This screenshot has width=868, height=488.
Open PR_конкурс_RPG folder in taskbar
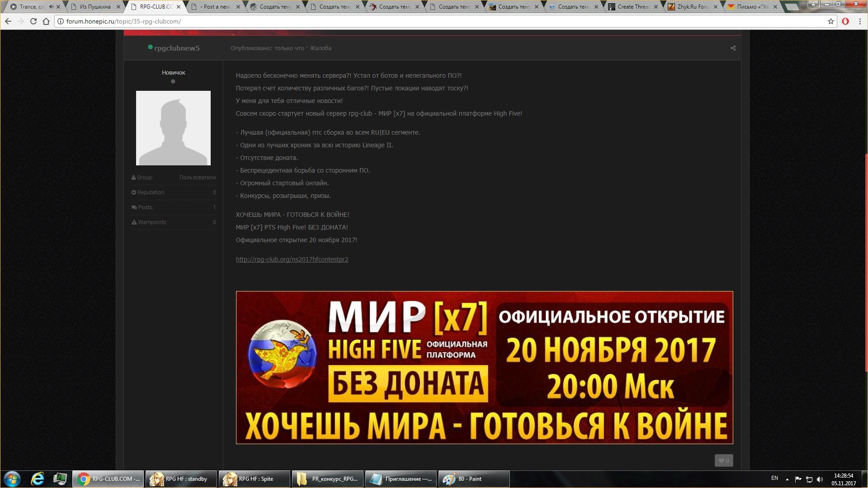pyautogui.click(x=328, y=479)
